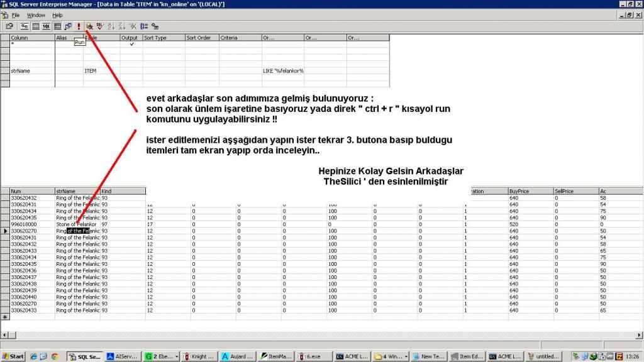Click the Remove Filter icon
Screen dimensions: 644x362
pos(133,26)
